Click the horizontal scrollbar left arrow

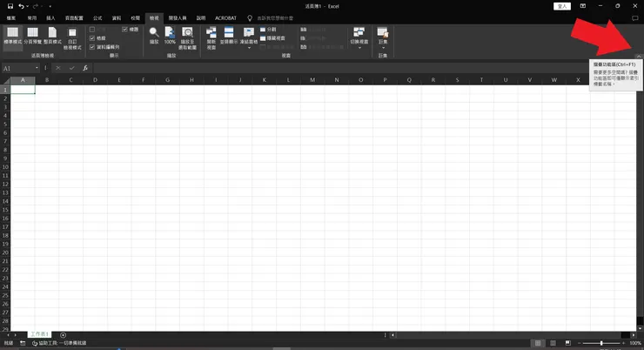click(392, 335)
